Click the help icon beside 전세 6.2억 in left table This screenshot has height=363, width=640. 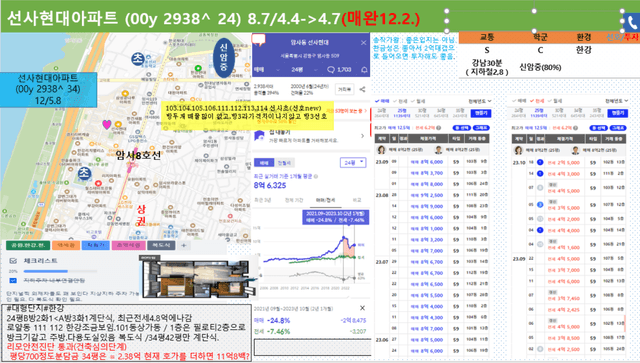click(439, 128)
